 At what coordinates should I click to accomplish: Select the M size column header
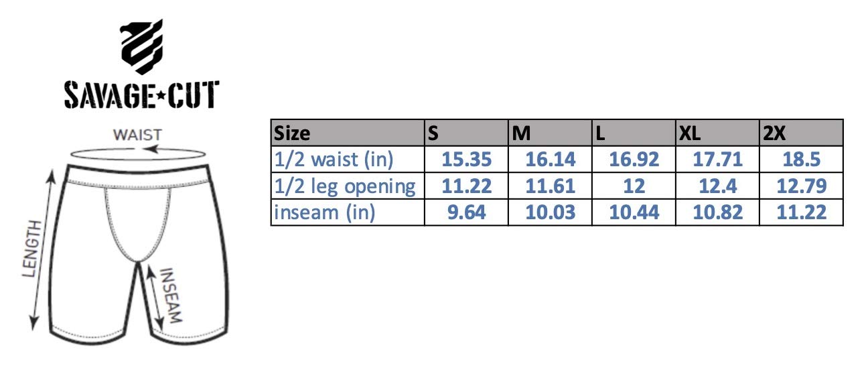click(x=551, y=133)
